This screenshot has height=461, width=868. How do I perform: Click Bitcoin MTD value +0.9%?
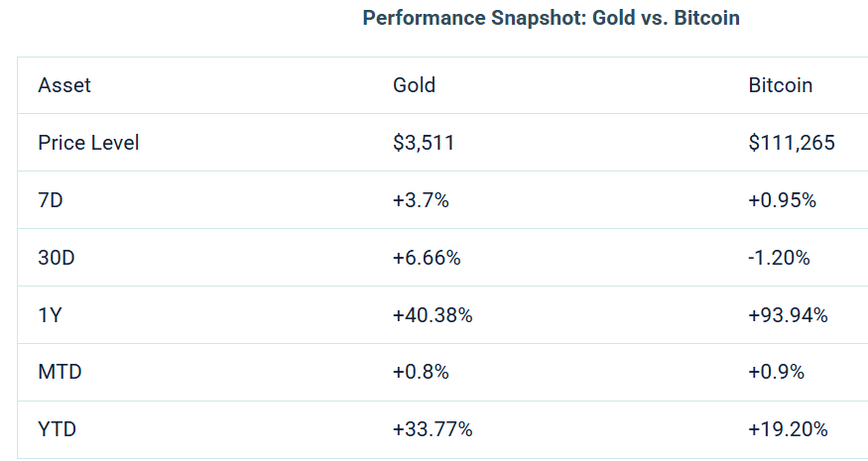pos(776,373)
